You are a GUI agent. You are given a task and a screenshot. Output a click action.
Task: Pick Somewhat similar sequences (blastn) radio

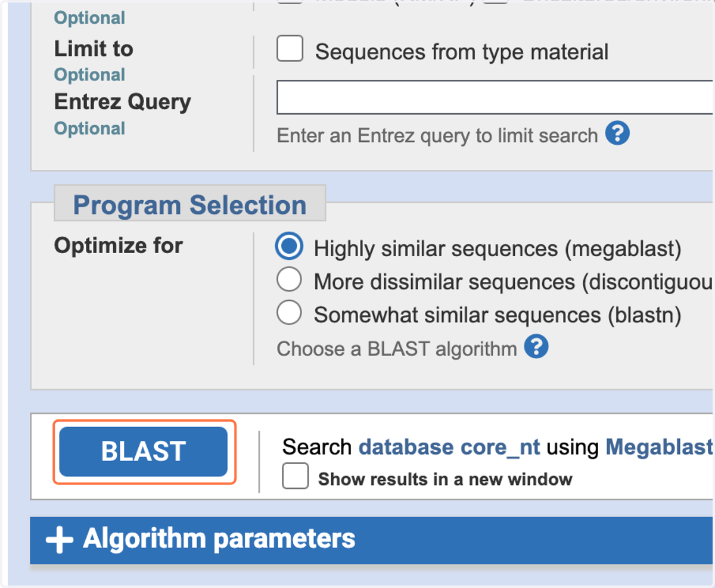click(x=289, y=313)
